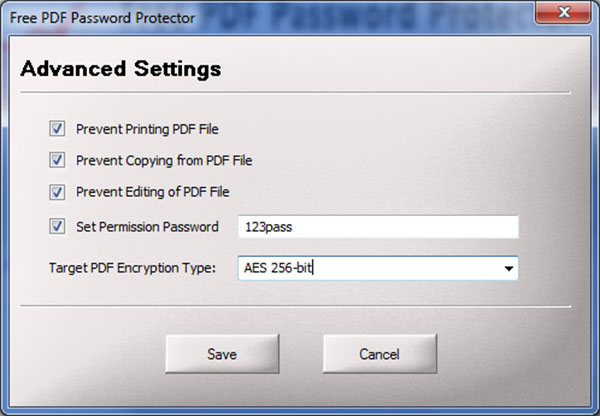Viewport: 600px width, 416px height.
Task: Select the AES 256-bit text in combo box
Action: click(279, 268)
